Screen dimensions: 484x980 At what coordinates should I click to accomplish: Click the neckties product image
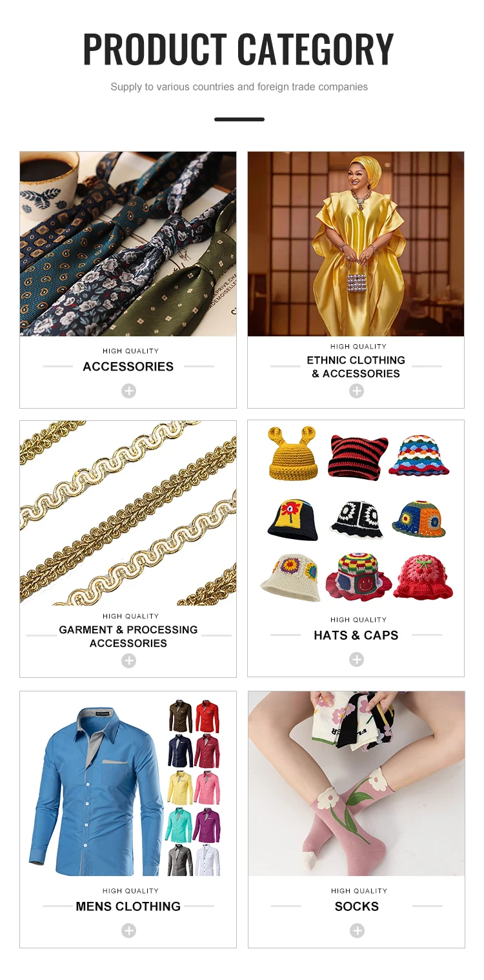128,244
